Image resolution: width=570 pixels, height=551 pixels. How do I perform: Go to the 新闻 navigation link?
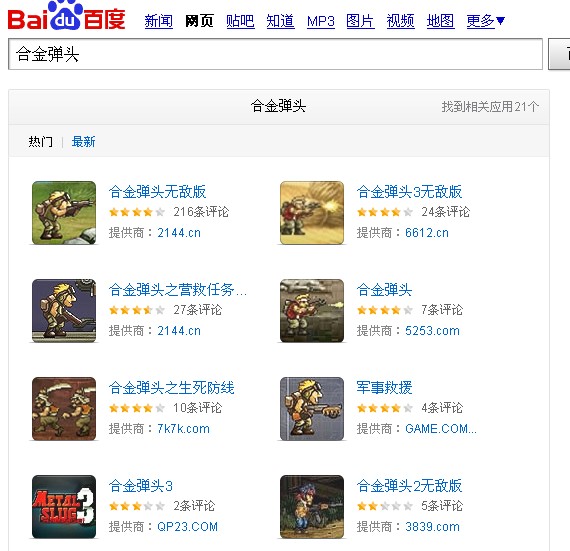point(158,21)
